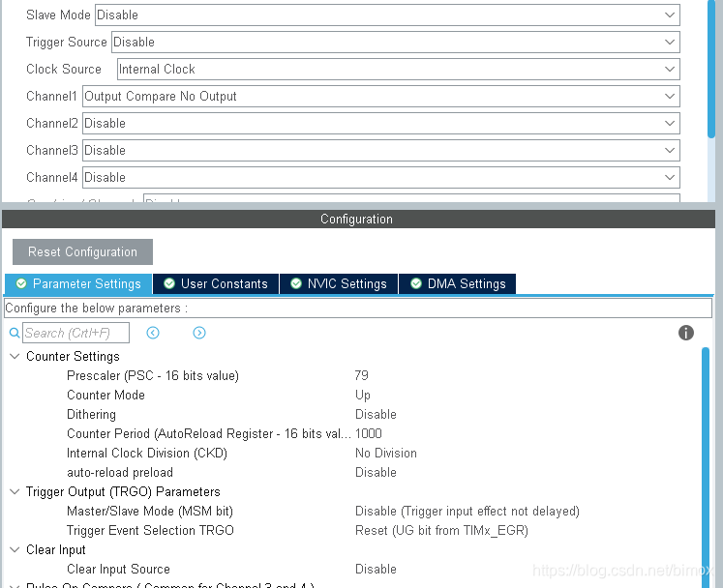Click the green check on Parameter Settings
723x588 pixels.
[x=21, y=283]
